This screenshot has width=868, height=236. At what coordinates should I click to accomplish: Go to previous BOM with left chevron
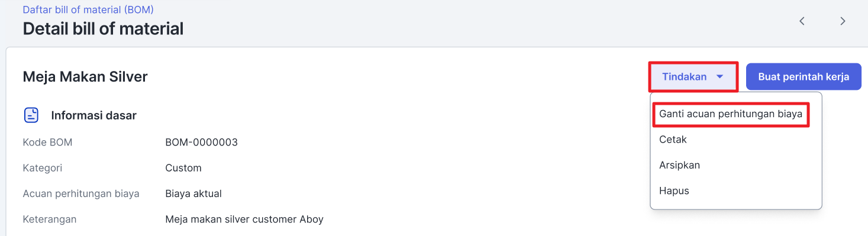[x=802, y=21]
